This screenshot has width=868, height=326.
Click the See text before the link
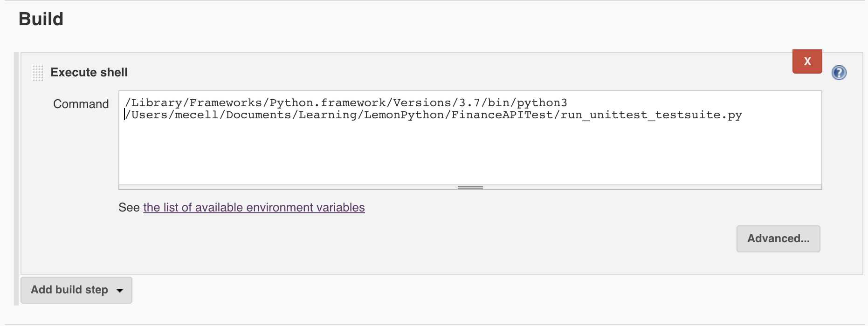(x=129, y=207)
